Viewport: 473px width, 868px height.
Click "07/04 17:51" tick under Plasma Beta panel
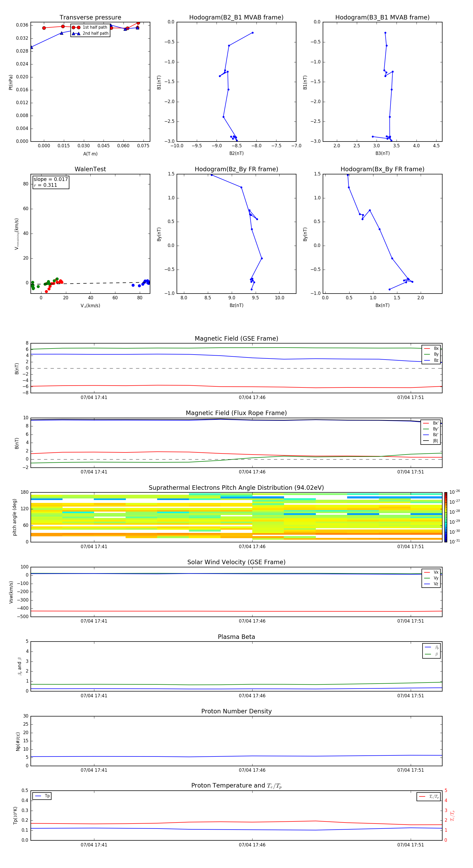(410, 695)
